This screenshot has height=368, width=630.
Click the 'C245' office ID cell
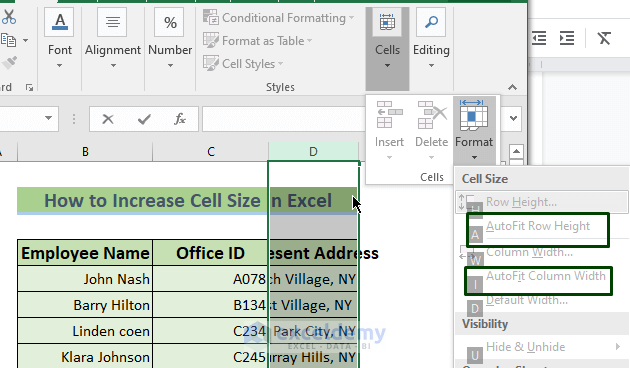click(211, 357)
